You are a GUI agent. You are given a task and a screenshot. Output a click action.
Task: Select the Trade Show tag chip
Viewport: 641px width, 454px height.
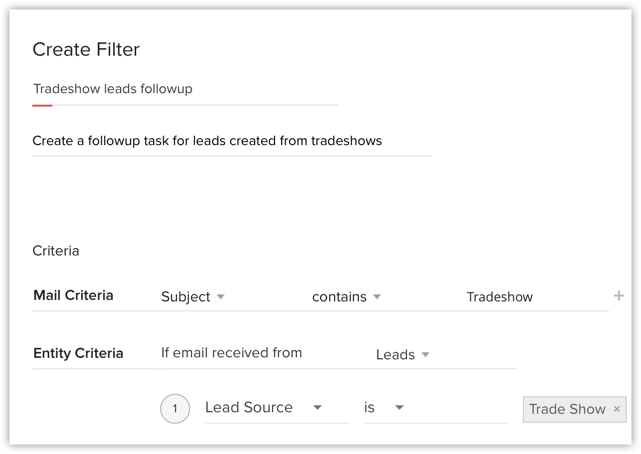tap(567, 409)
